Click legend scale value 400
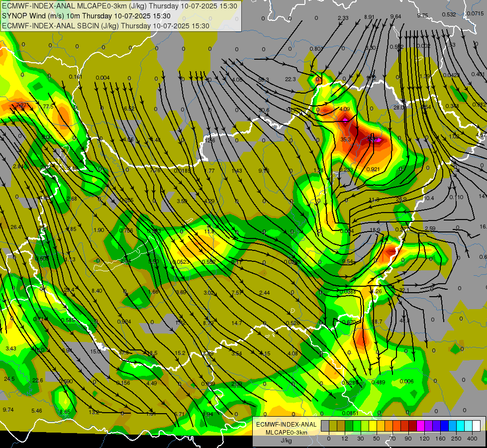 click(x=472, y=439)
